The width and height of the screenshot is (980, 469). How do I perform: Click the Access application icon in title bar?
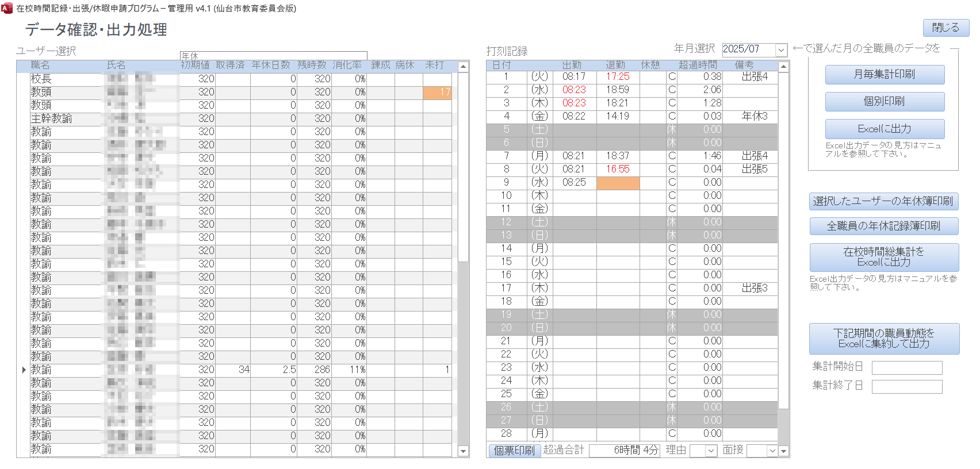7,8
